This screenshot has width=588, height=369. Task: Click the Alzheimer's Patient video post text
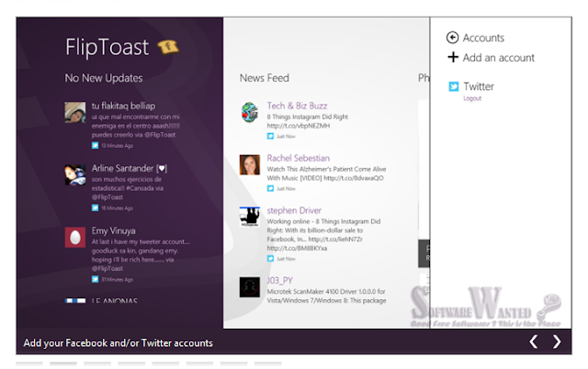326,173
